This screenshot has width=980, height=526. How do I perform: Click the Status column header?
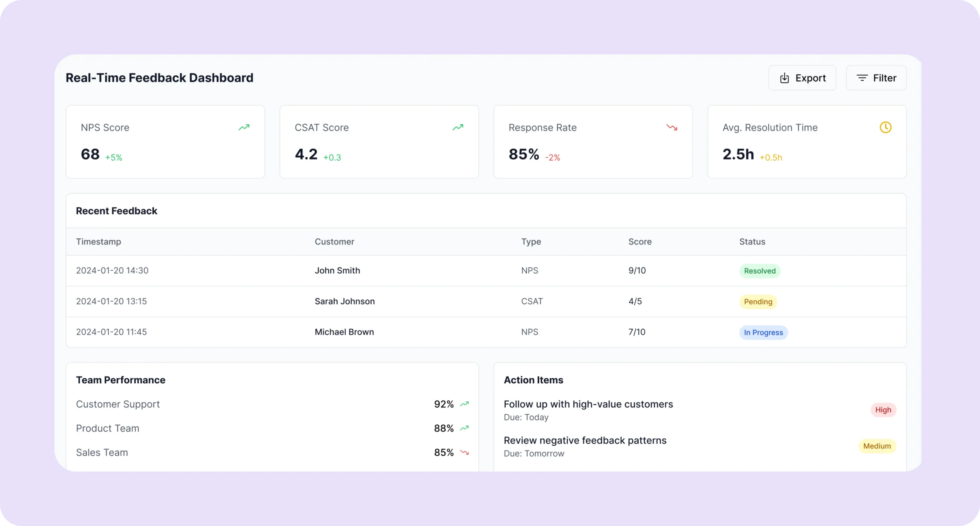(752, 242)
